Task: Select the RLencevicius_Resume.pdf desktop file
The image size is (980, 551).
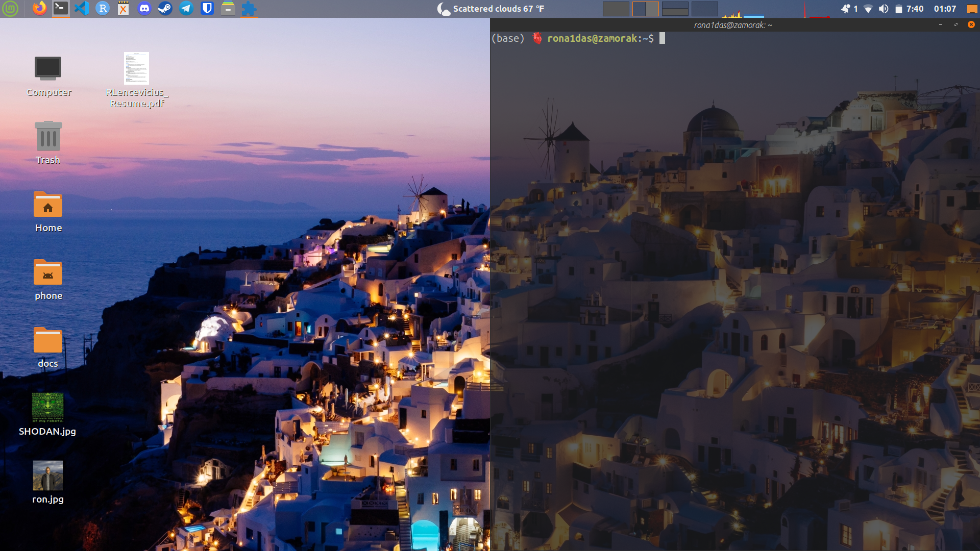Action: click(136, 69)
